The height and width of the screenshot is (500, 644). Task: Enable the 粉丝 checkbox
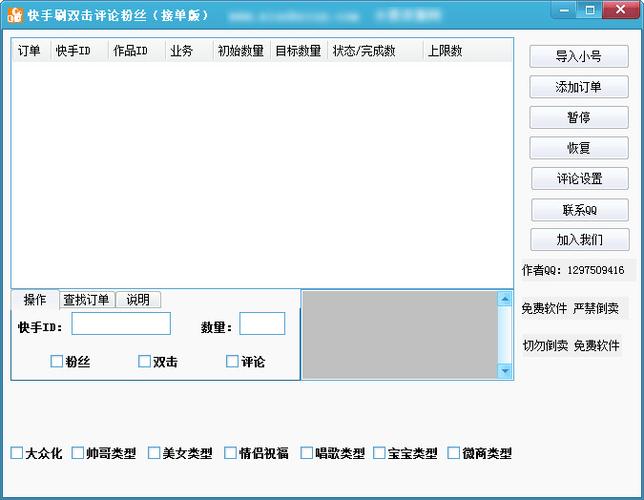coord(57,361)
